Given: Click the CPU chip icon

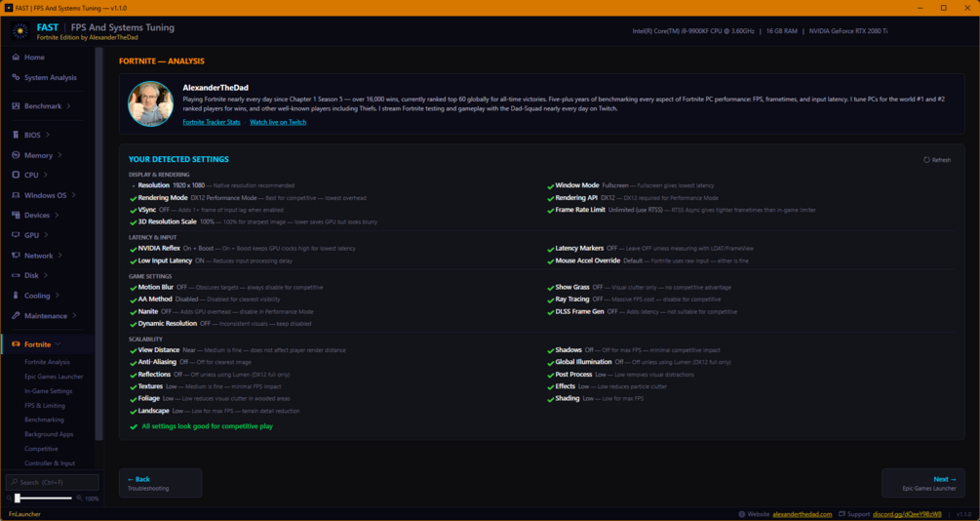Looking at the screenshot, I should pyautogui.click(x=16, y=175).
